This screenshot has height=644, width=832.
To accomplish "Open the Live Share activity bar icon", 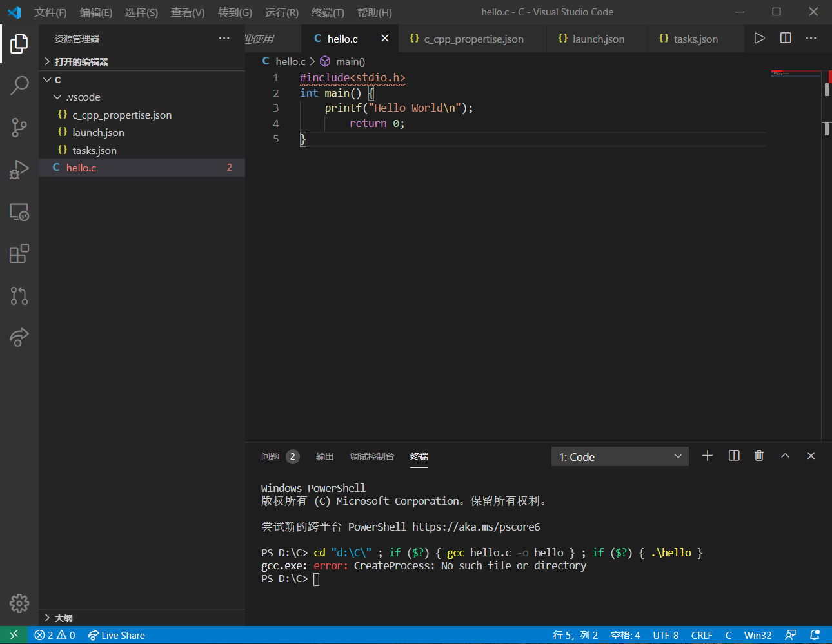I will pos(19,337).
